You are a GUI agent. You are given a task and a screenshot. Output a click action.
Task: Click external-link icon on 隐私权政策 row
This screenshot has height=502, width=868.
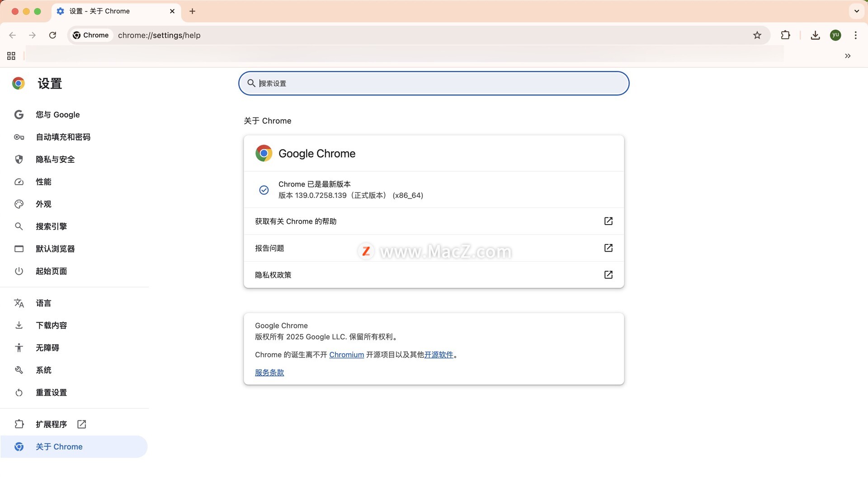609,275
